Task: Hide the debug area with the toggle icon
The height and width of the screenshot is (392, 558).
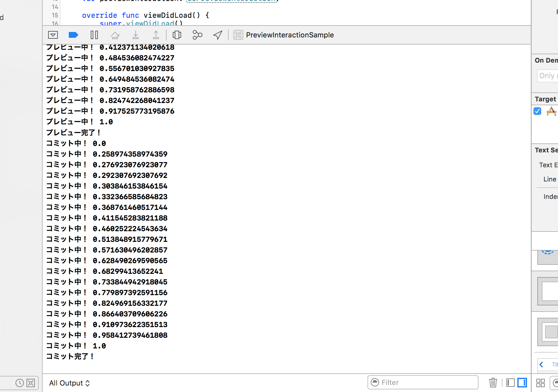Action: coord(53,35)
